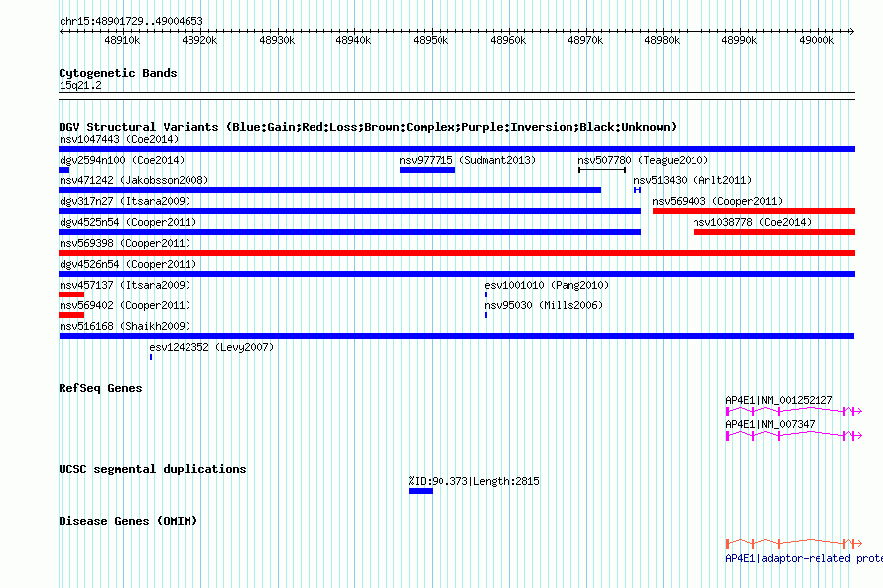Click the 48960k ruler tick label

(x=508, y=40)
